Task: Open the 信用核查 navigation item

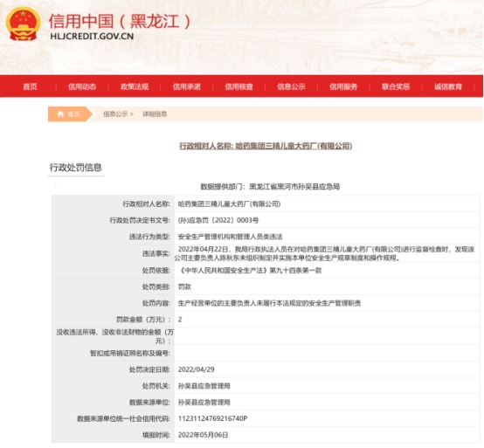Action: 239,86
